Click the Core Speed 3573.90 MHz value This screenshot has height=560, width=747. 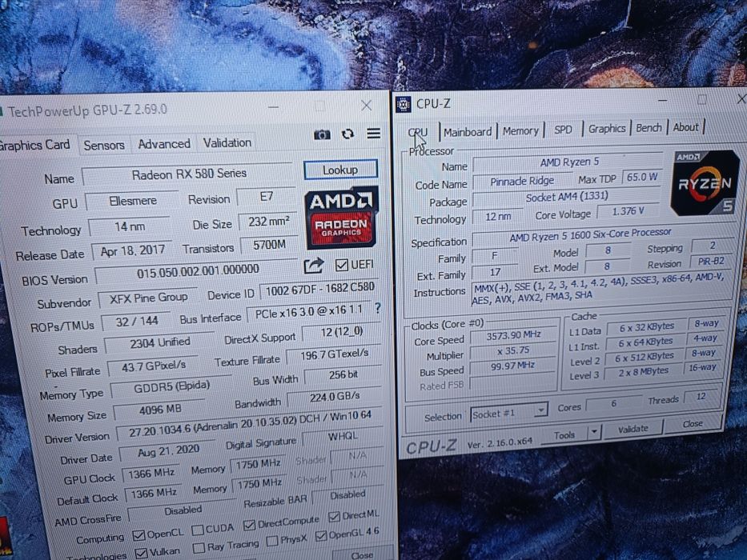point(513,335)
